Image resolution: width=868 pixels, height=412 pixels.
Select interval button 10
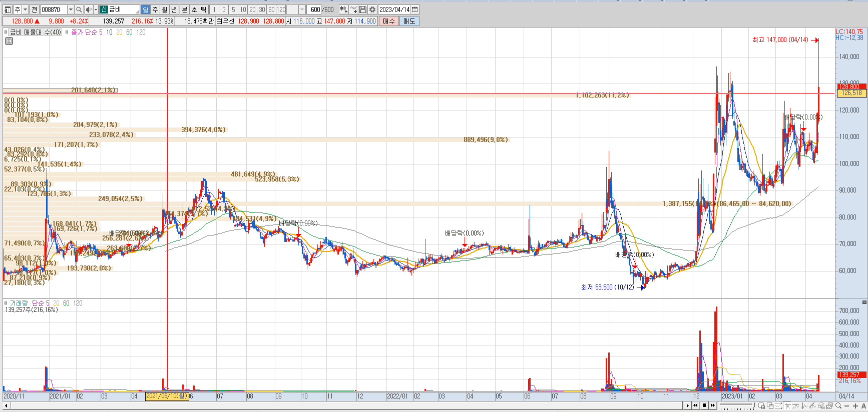coord(243,9)
